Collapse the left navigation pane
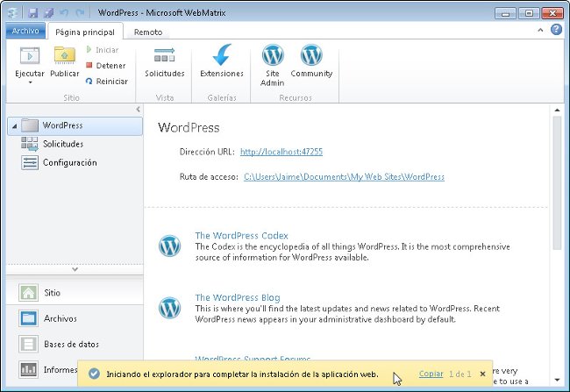 click(139, 109)
